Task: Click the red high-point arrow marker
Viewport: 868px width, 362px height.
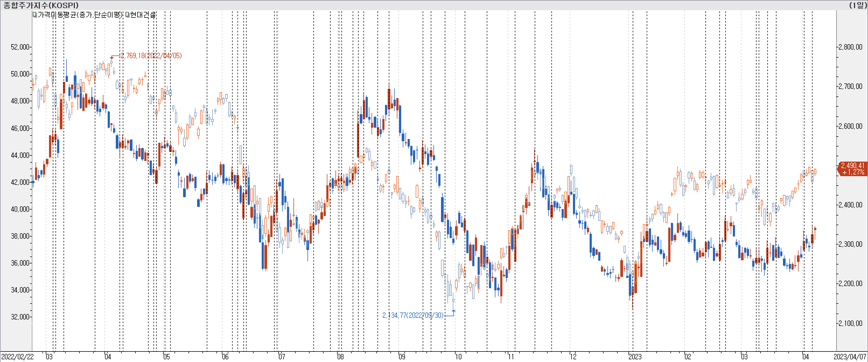Action: point(112,58)
